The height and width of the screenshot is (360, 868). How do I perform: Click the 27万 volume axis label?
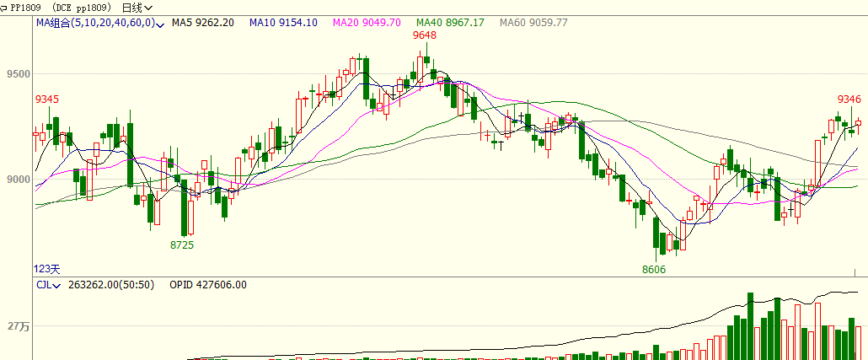coord(19,327)
